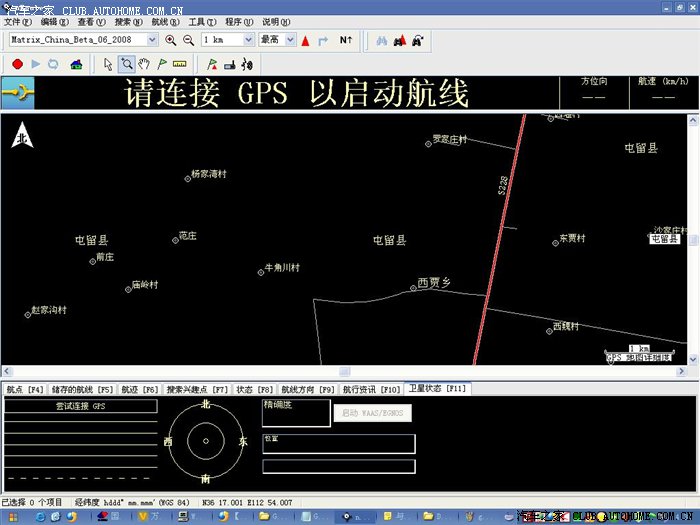The width and height of the screenshot is (700, 525).
Task: Select the green flag waypoint tool
Action: tap(162, 64)
